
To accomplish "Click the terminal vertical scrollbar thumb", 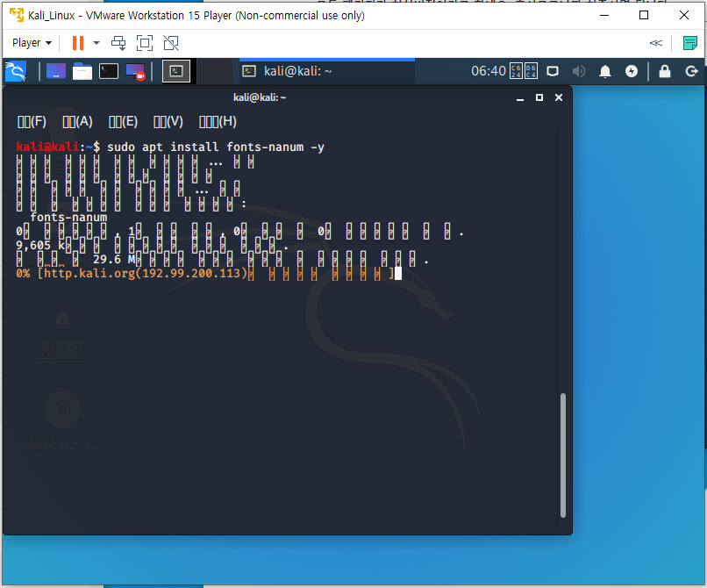I will (563, 455).
